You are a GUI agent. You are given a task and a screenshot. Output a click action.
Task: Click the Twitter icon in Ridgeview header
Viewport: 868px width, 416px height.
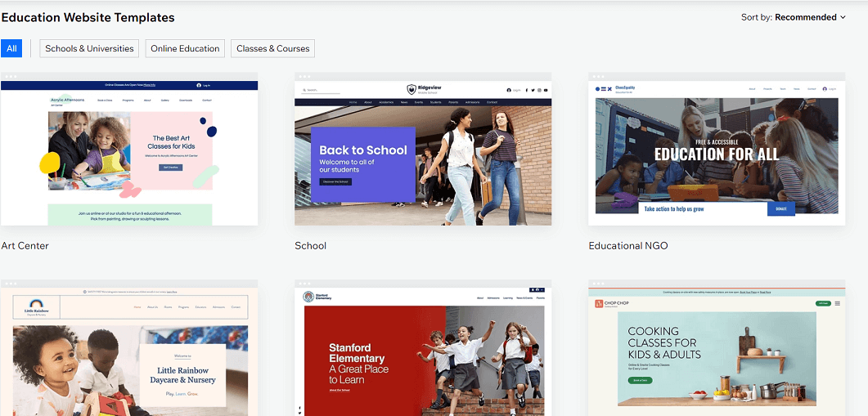point(533,90)
